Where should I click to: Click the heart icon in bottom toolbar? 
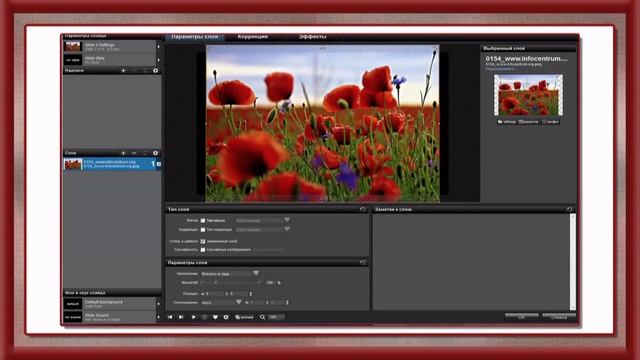215,317
